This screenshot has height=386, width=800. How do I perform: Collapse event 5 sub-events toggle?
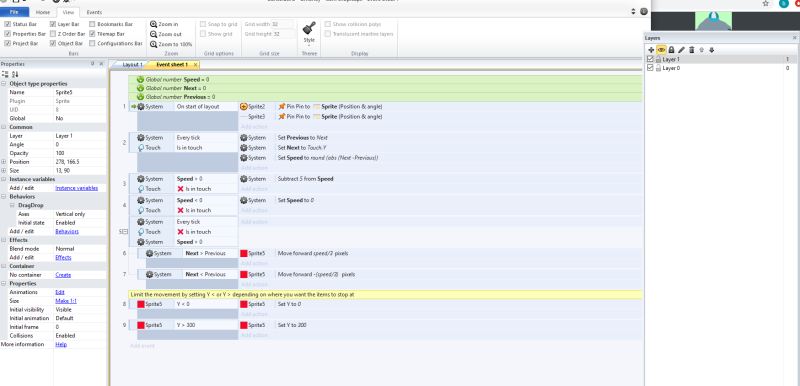click(125, 231)
